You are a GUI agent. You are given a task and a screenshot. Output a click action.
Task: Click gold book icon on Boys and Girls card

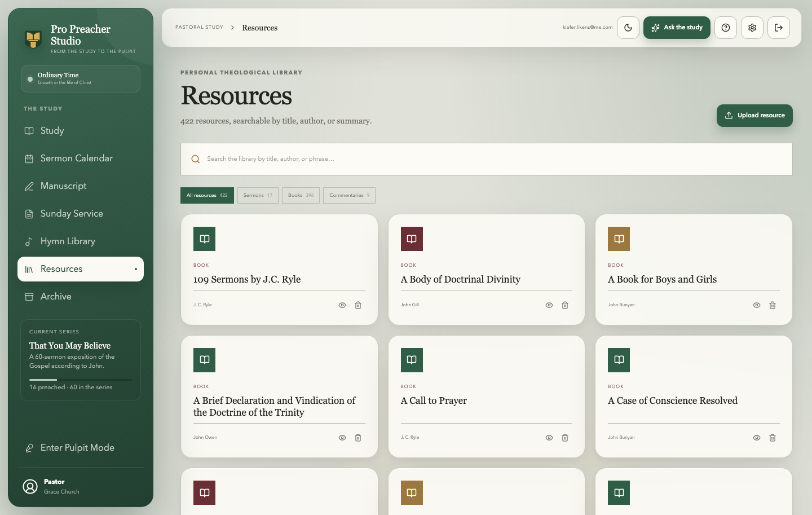(619, 239)
